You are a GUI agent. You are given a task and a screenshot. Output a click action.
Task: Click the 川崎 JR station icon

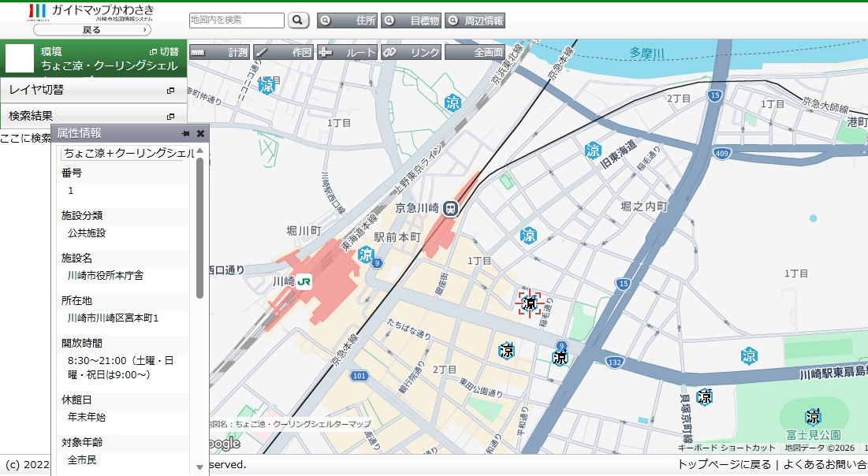[304, 281]
